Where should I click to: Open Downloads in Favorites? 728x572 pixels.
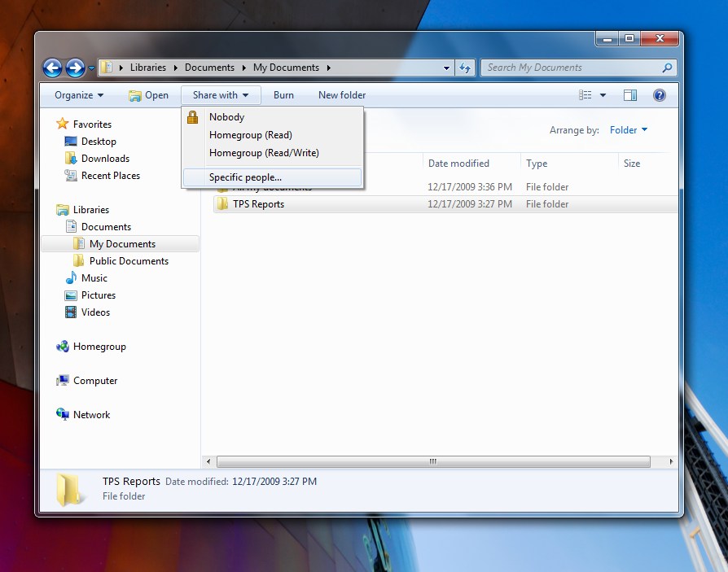(105, 159)
